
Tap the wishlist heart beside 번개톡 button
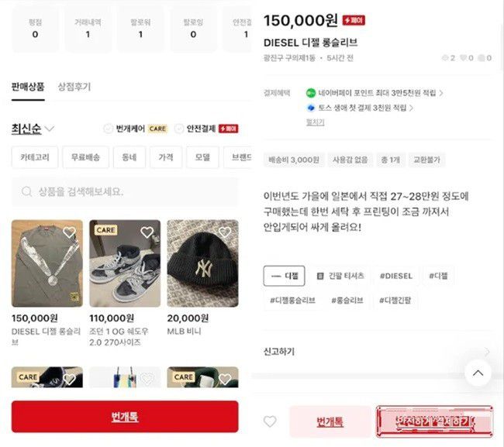click(x=270, y=421)
